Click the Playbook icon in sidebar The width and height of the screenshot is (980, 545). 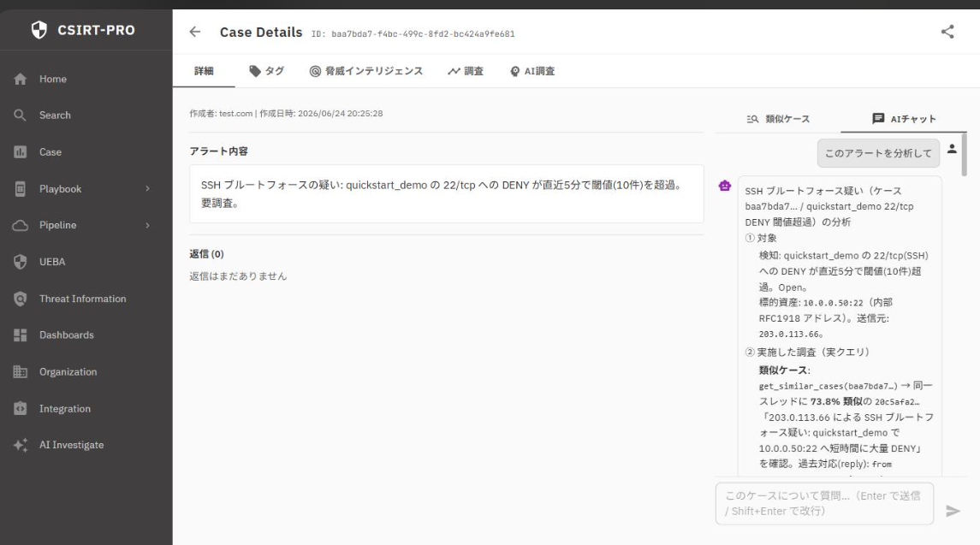[20, 189]
